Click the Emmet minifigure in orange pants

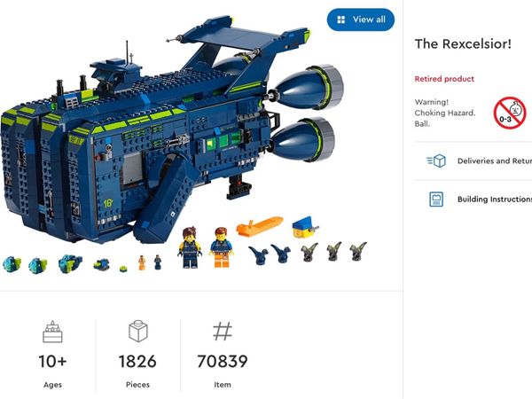[221, 247]
